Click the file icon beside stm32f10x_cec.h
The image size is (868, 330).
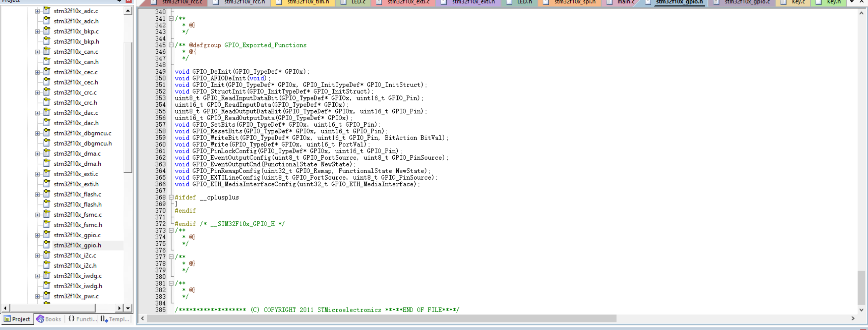tap(47, 82)
